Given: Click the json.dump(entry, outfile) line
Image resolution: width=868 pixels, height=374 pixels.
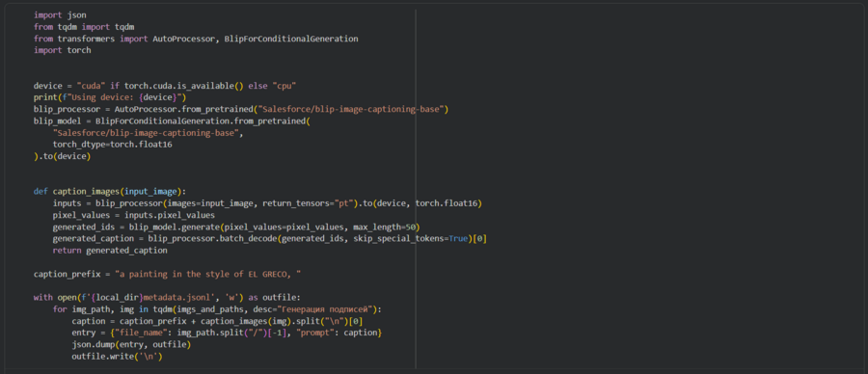Looking at the screenshot, I should pyautogui.click(x=131, y=344).
